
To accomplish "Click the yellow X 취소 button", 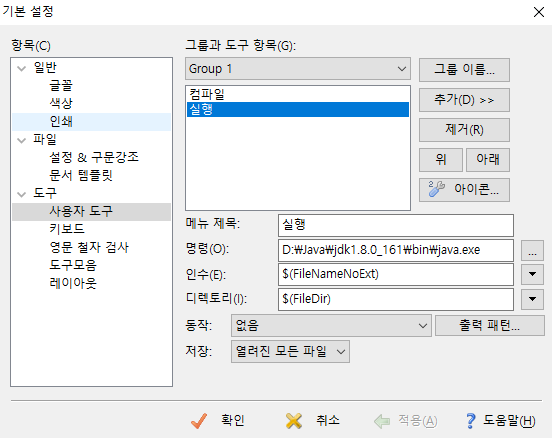I will [313, 420].
